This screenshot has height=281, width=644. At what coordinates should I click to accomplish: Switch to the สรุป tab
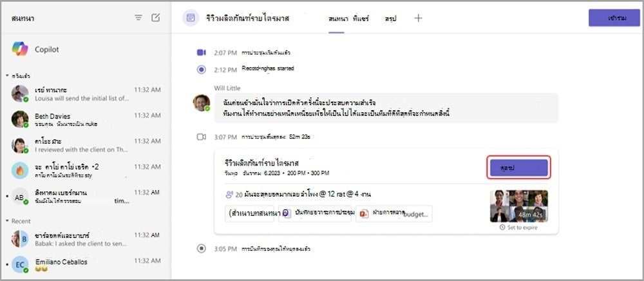coord(391,19)
